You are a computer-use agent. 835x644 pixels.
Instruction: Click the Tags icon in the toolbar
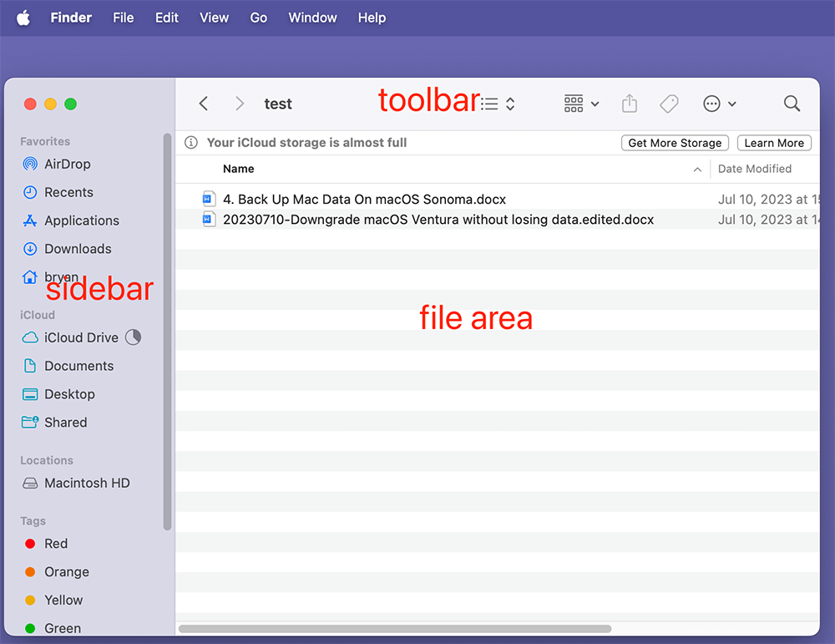tap(669, 104)
